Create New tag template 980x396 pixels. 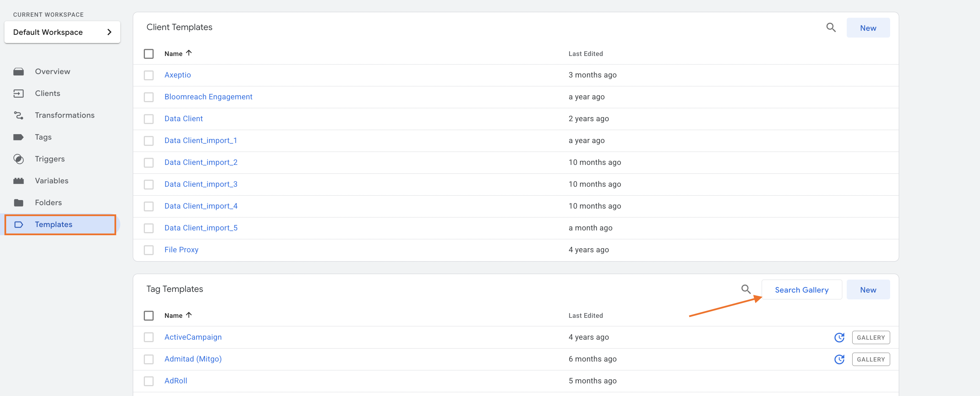coord(868,289)
